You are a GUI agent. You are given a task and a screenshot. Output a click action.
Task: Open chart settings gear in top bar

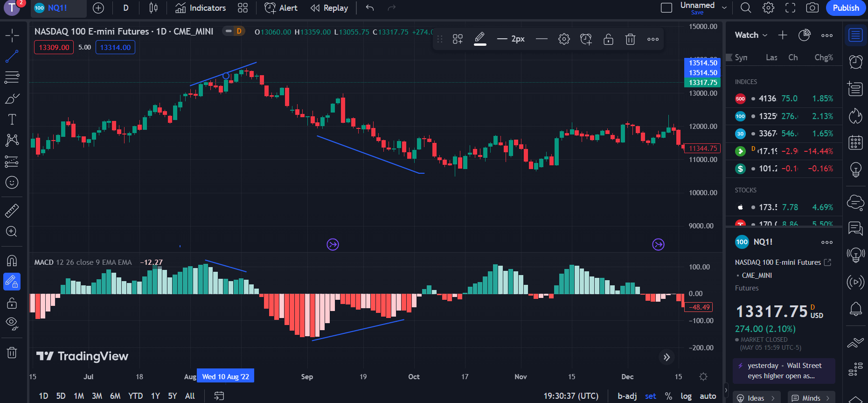(768, 8)
